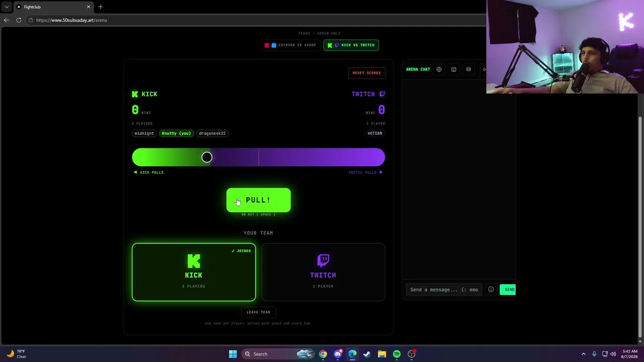This screenshot has height=362, width=644.
Task: Click the Knotty (you) player tag
Action: (176, 133)
